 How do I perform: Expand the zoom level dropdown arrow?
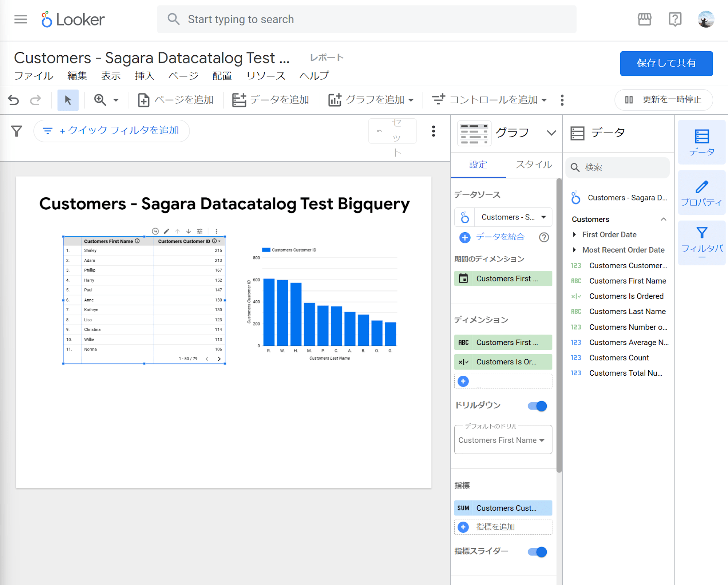coord(116,100)
